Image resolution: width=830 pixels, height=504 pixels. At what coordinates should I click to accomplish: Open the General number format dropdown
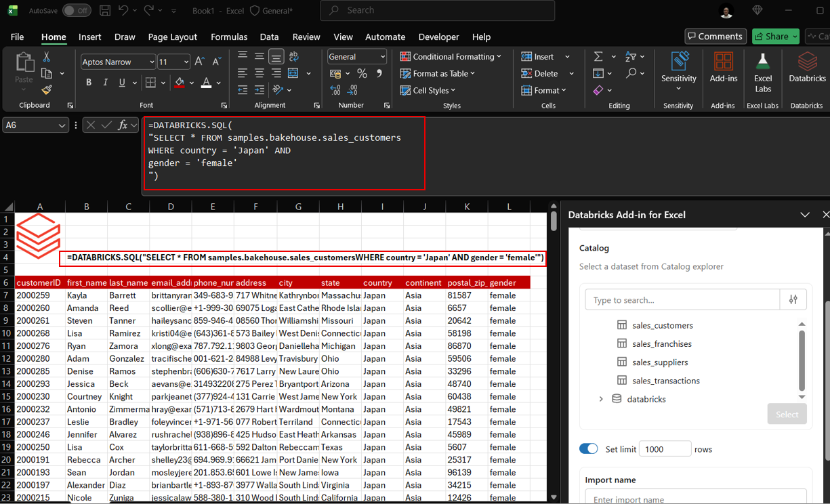pos(383,57)
